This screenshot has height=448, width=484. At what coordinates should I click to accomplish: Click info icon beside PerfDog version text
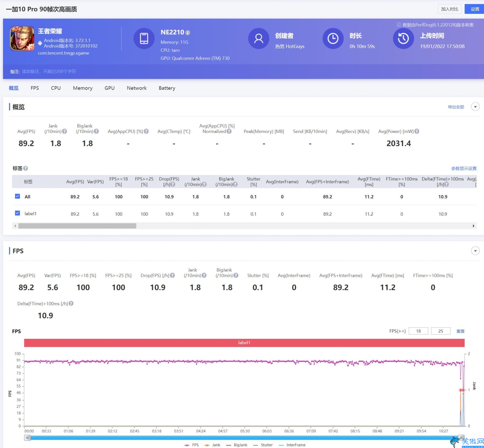pyautogui.click(x=399, y=24)
